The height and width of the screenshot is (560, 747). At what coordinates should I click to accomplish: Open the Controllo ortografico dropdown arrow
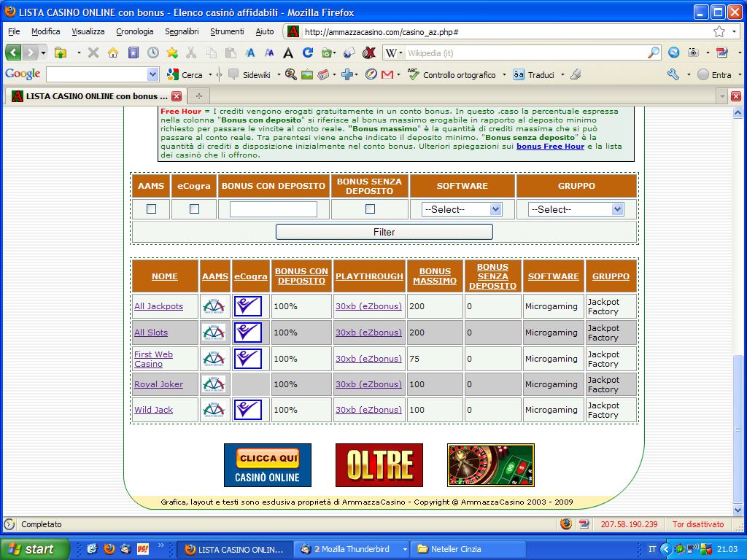coord(504,75)
